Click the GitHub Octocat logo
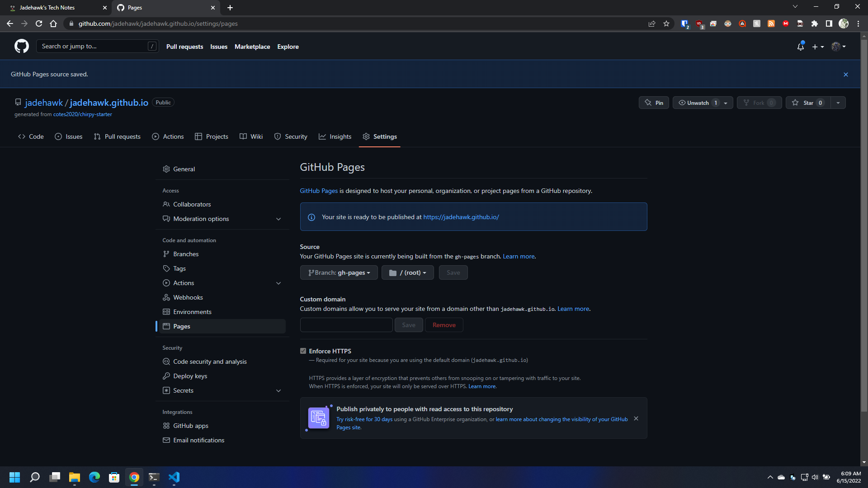The image size is (868, 488). (x=22, y=46)
